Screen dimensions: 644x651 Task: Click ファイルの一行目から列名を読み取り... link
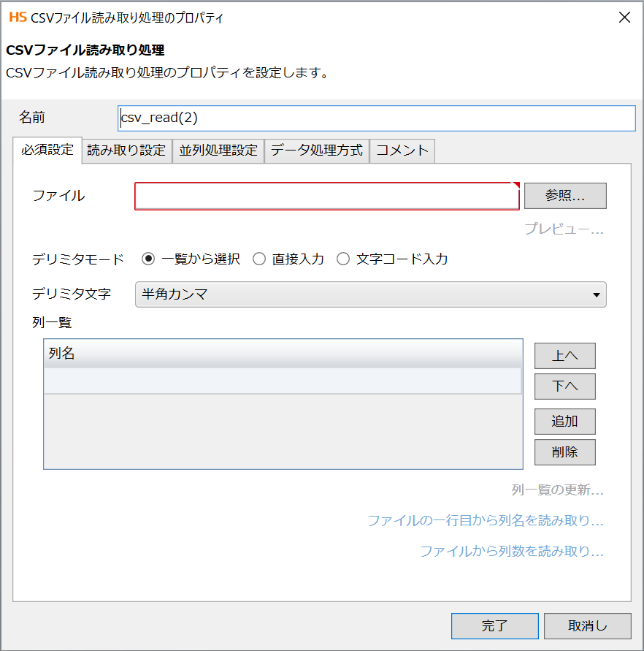pos(486,521)
